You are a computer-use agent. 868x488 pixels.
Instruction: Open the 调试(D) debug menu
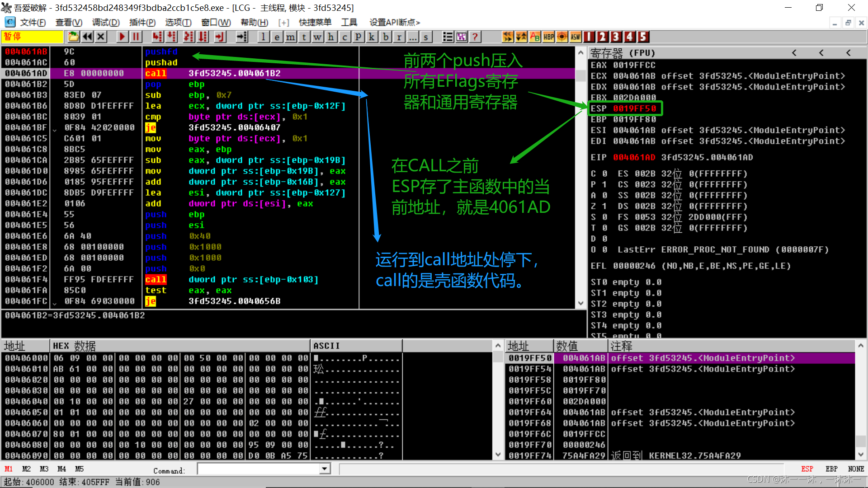coord(106,22)
